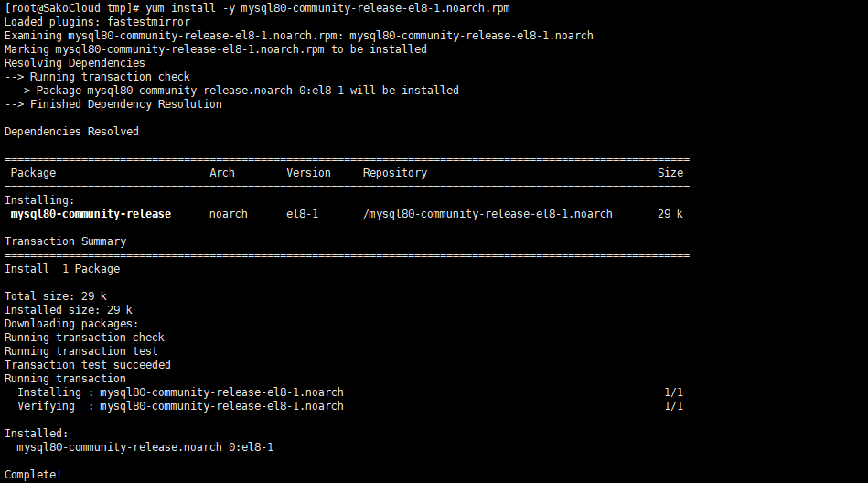
Task: Click the /mysql80-community-release-el8-1.noarch repository cell
Action: [x=488, y=214]
